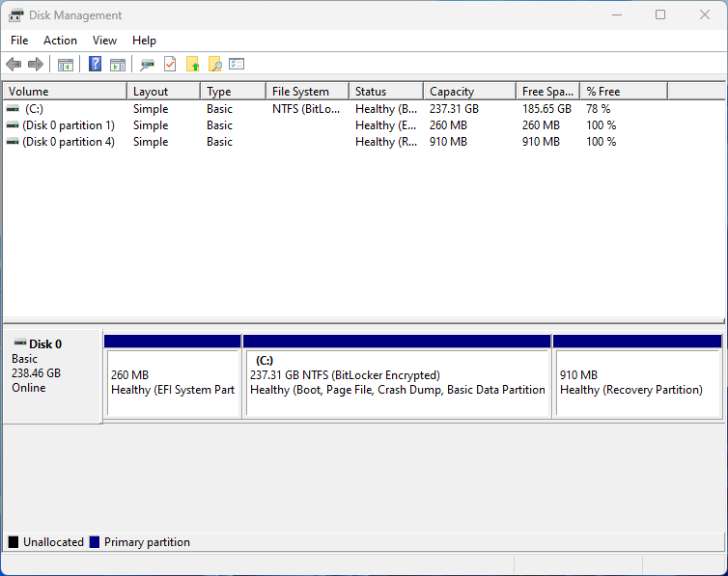The width and height of the screenshot is (728, 576).
Task: Click drive icon beside Disk 0 partition 1
Action: [x=13, y=125]
